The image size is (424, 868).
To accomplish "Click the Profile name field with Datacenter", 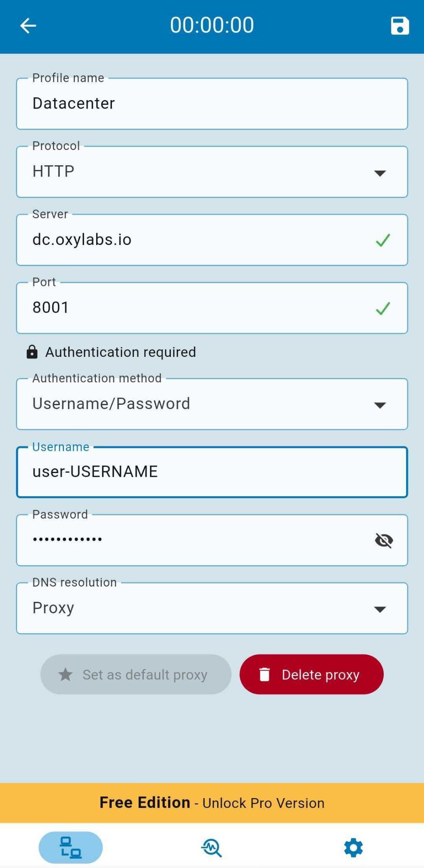I will 212,103.
